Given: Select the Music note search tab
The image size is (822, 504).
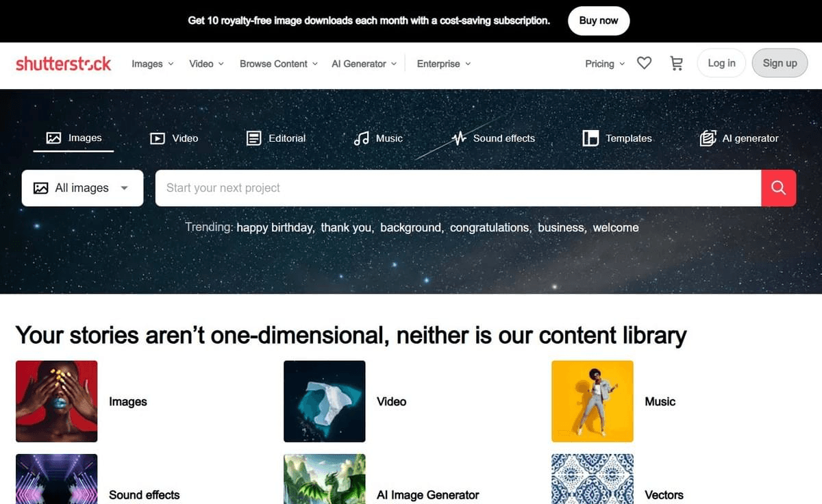Looking at the screenshot, I should pos(378,138).
